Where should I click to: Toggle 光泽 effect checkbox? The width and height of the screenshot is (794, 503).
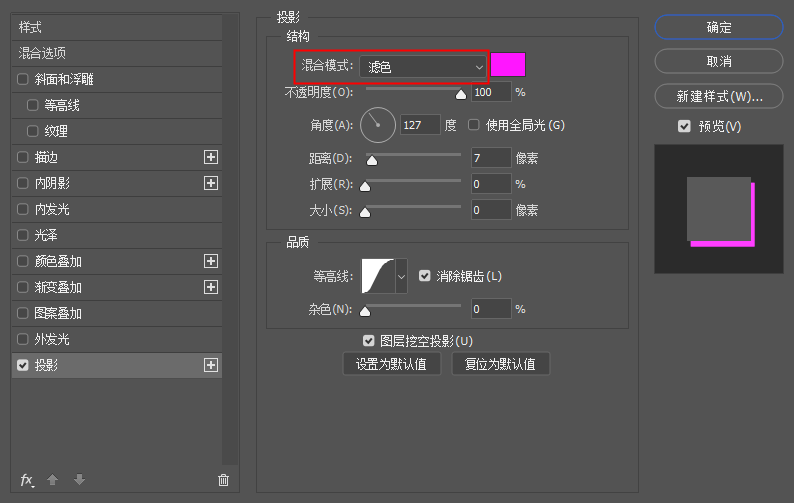[x=23, y=235]
